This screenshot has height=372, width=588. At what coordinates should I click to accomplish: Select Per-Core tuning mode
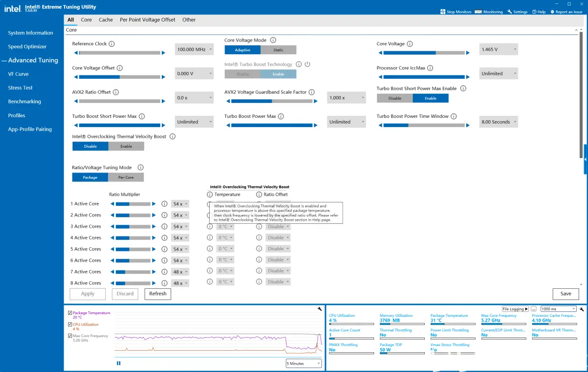pos(126,177)
